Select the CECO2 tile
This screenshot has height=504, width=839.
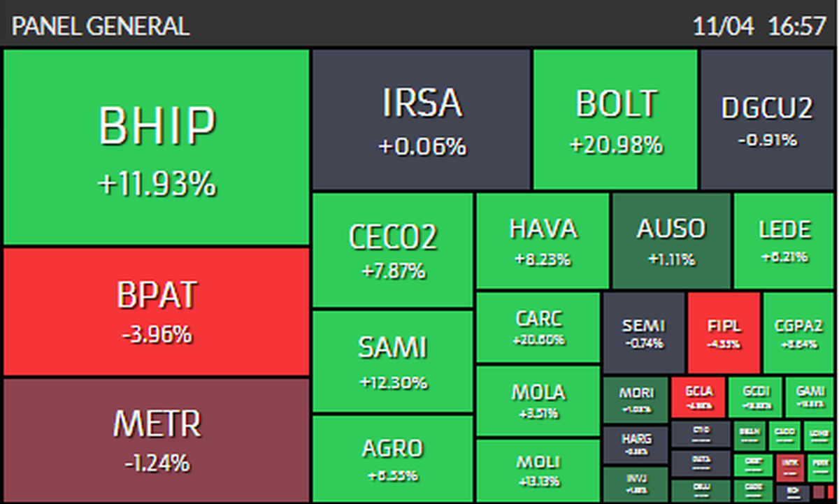pyautogui.click(x=393, y=250)
